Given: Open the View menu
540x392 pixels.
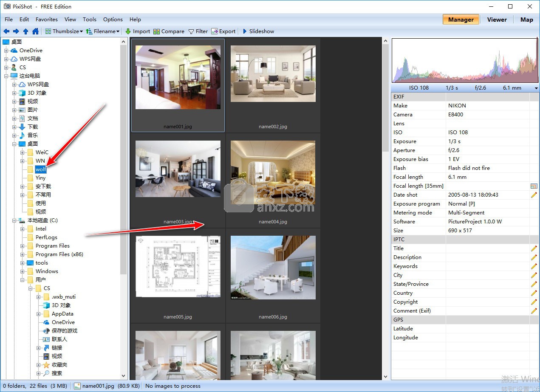Looking at the screenshot, I should pyautogui.click(x=70, y=20).
